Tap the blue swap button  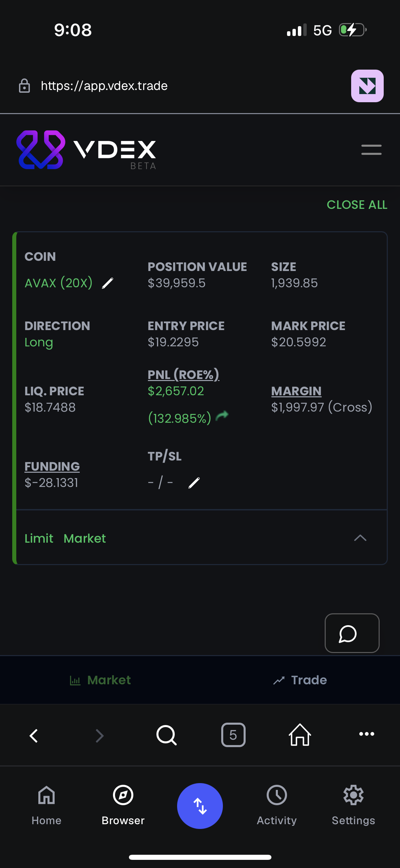pyautogui.click(x=200, y=806)
